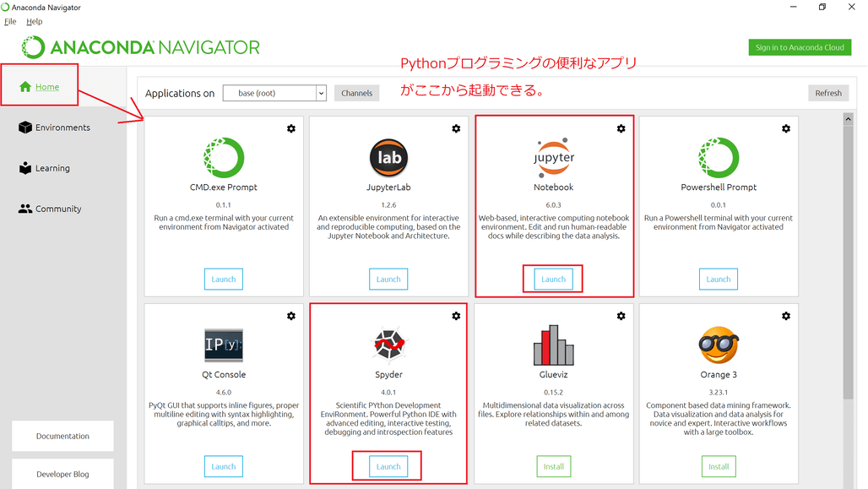Click the Environments cube icon

25,128
